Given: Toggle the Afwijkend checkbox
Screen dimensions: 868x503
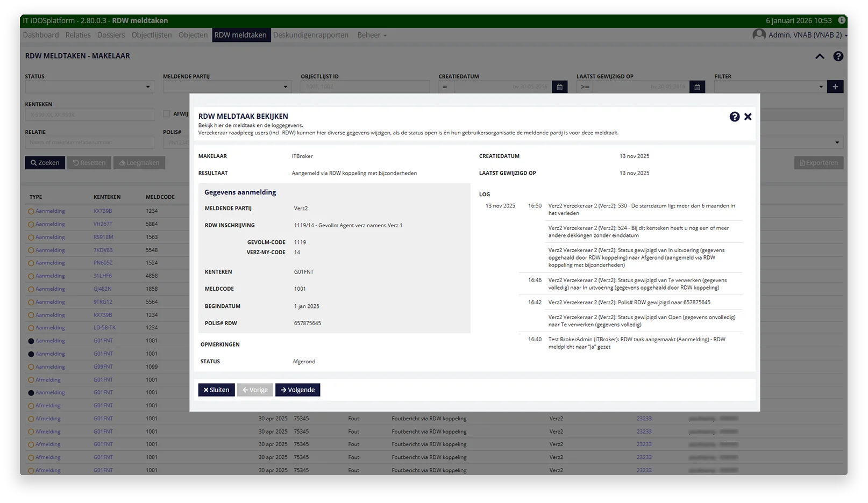Looking at the screenshot, I should [167, 114].
